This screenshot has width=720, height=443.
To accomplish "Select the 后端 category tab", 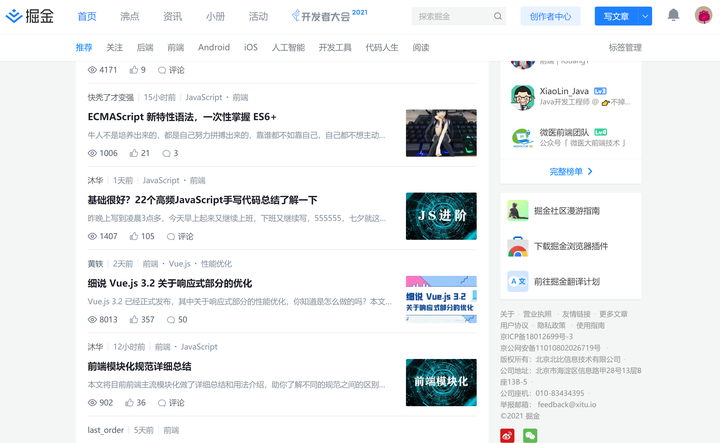I will click(x=145, y=47).
